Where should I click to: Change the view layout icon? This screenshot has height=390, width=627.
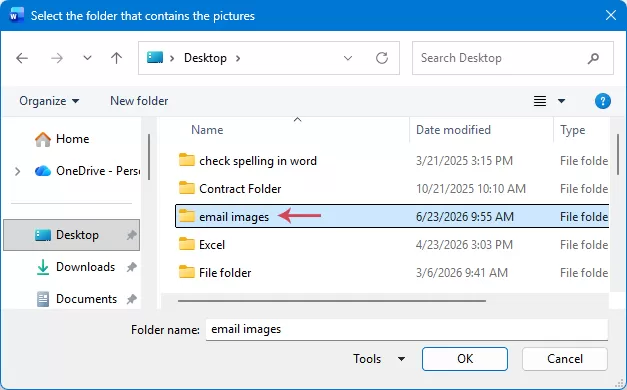click(540, 101)
